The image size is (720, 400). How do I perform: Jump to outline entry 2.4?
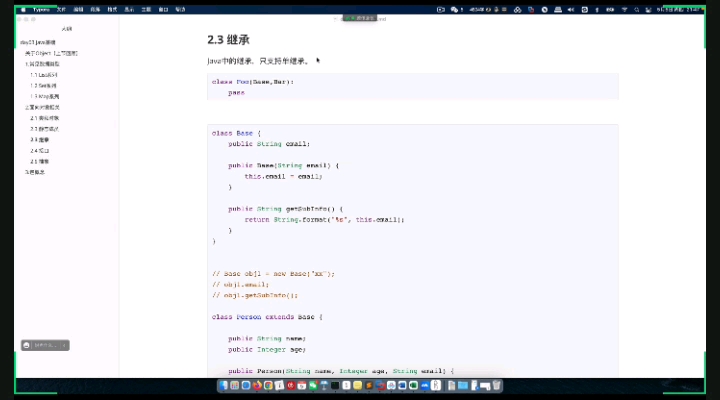tap(39, 151)
